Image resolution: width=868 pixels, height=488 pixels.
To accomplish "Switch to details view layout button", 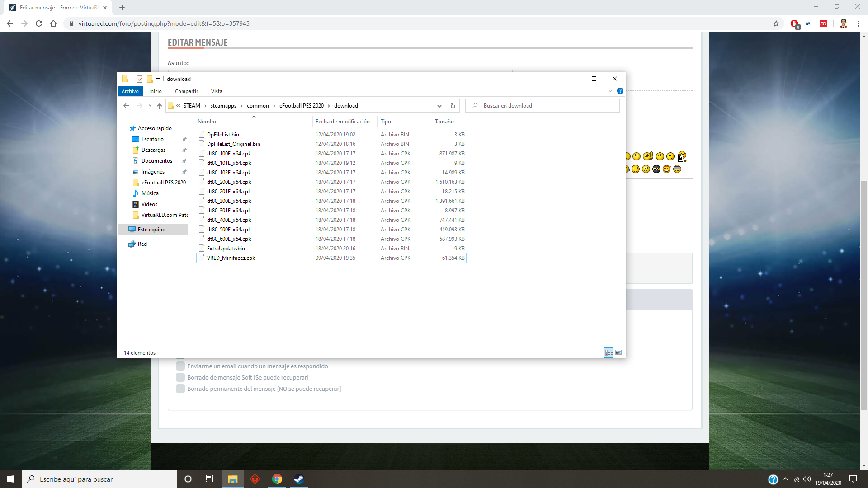I will (x=609, y=352).
